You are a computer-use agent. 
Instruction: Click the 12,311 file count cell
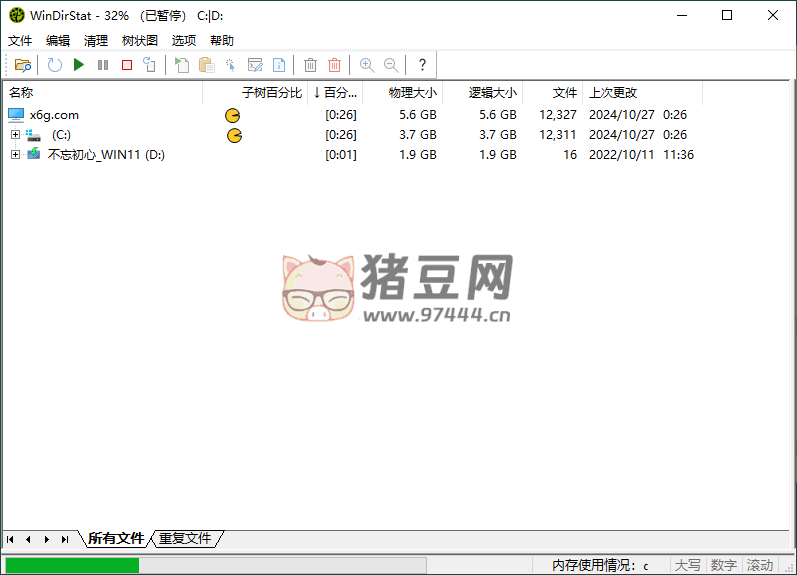tap(558, 135)
